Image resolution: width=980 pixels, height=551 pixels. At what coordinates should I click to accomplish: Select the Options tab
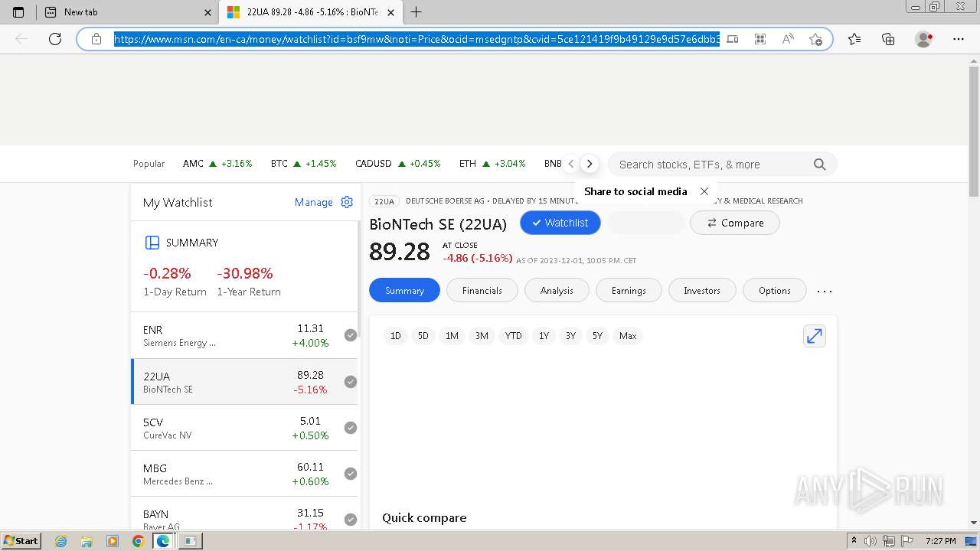click(775, 291)
